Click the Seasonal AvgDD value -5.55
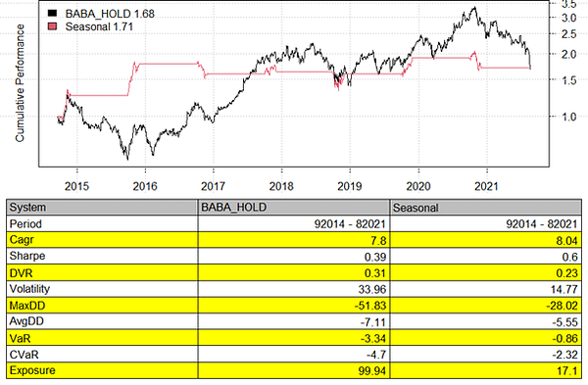This screenshot has height=385, width=588. (564, 322)
